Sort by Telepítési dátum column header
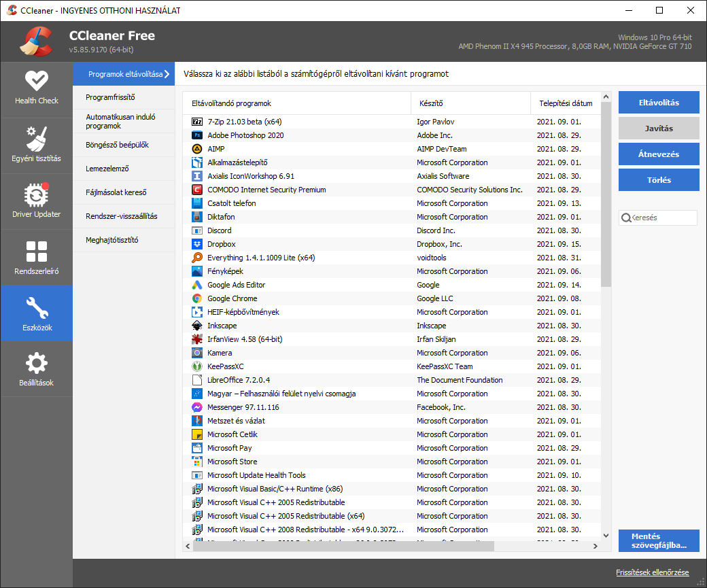The width and height of the screenshot is (707, 588). [566, 103]
